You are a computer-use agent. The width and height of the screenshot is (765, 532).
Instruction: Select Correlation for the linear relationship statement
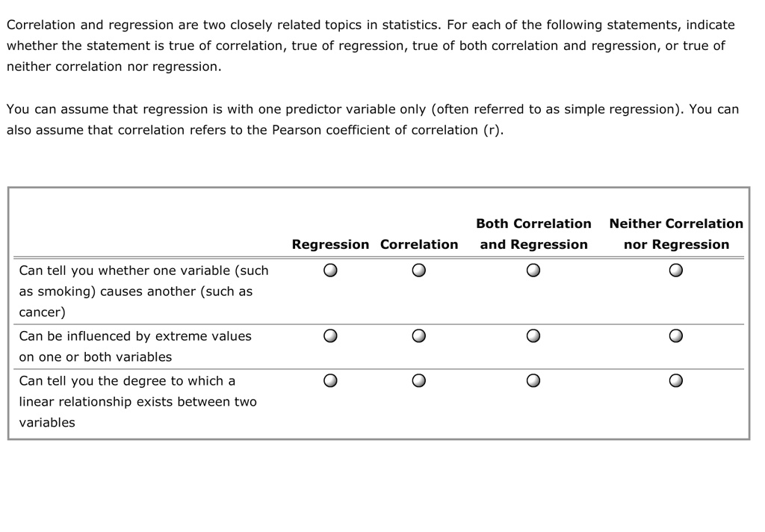point(418,380)
